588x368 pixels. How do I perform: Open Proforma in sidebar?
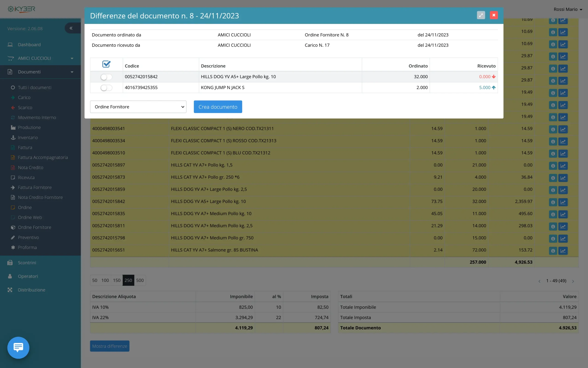coord(27,247)
